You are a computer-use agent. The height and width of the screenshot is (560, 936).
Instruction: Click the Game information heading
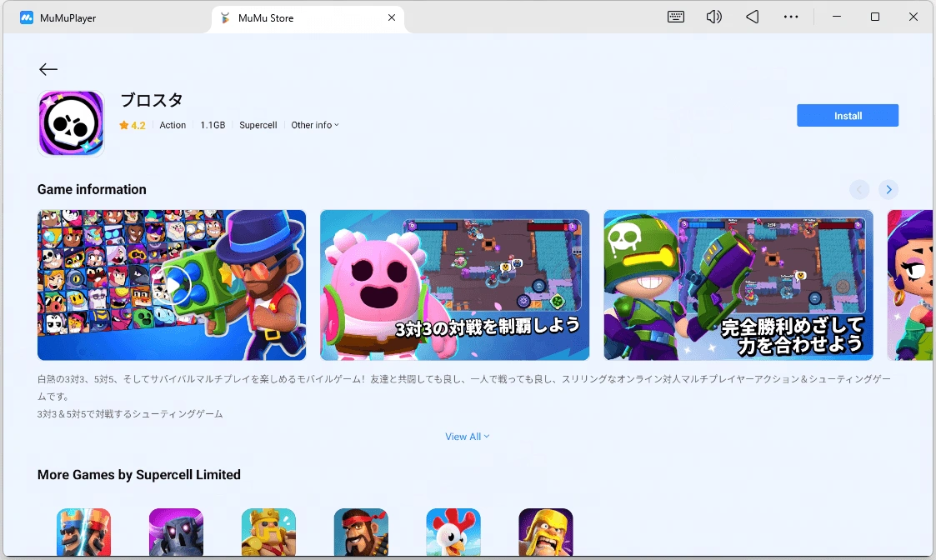tap(92, 189)
